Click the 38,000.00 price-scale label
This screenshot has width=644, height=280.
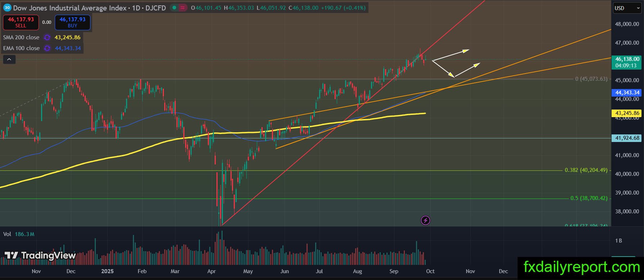click(x=627, y=212)
